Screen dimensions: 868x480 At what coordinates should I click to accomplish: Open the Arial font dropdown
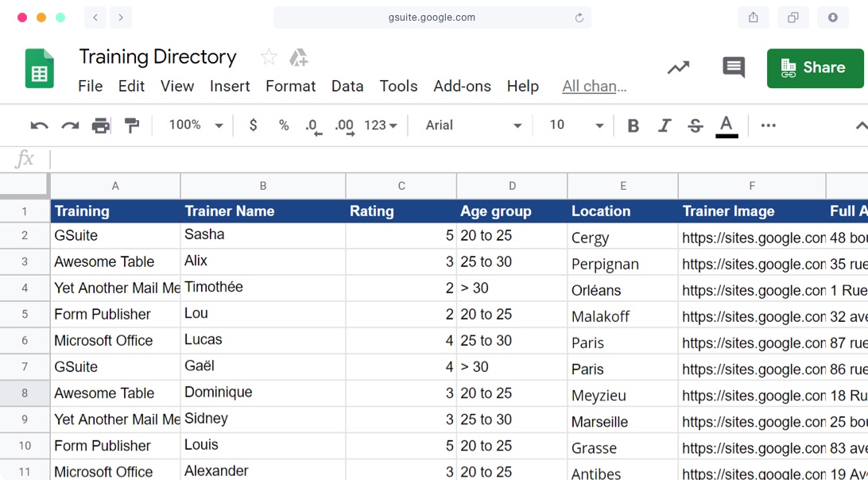473,126
